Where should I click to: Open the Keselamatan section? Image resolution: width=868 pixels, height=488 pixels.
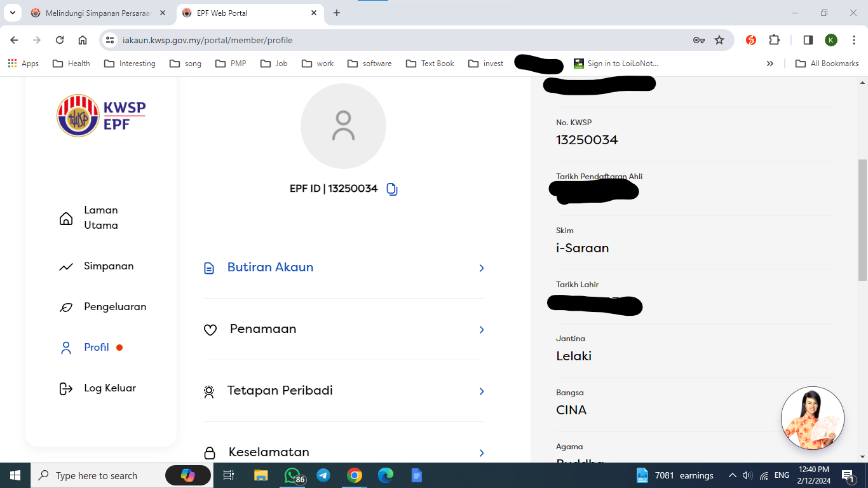343,452
